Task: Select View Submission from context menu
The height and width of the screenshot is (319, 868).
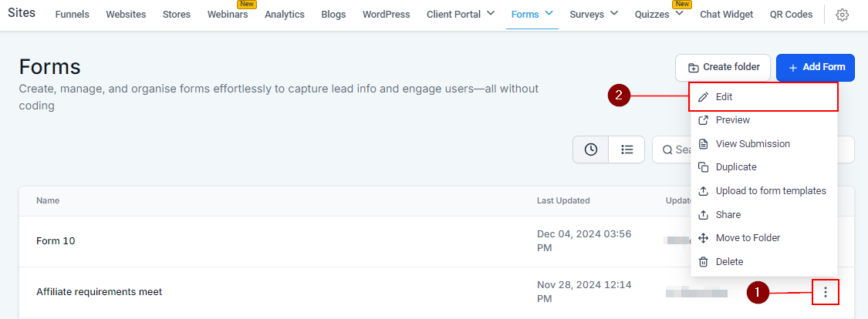Action: [x=752, y=144]
